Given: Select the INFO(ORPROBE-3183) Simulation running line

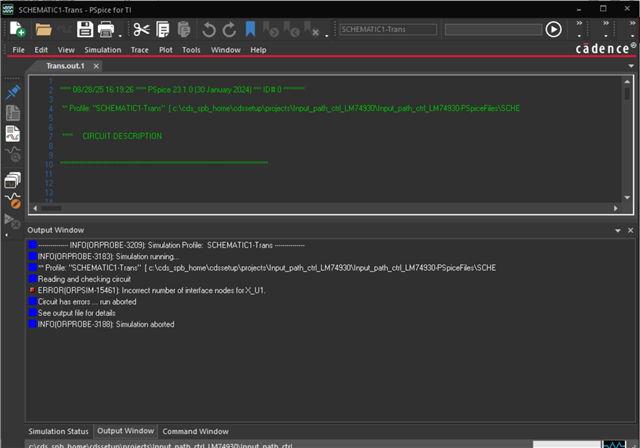Looking at the screenshot, I should pos(108,257).
